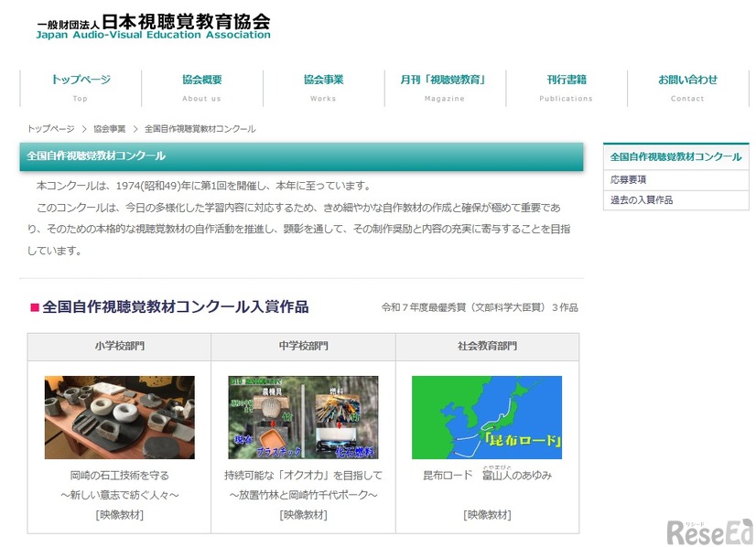This screenshot has width=756, height=547.
Task: Open the 月刊「視聴覚教育」 Magazine menu
Action: click(445, 88)
